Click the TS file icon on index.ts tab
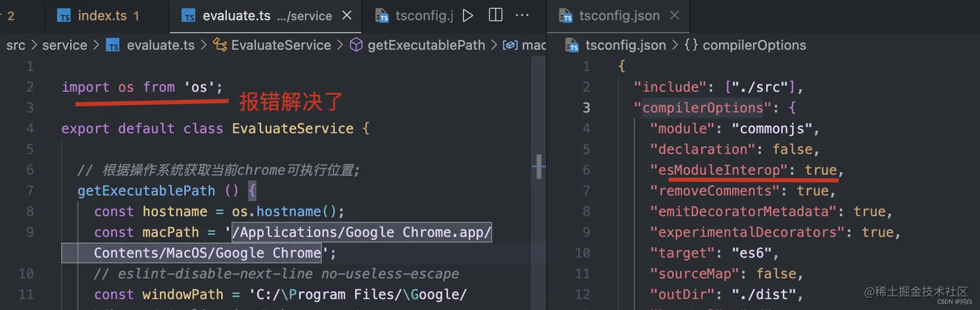This screenshot has width=980, height=310. pyautogui.click(x=64, y=16)
